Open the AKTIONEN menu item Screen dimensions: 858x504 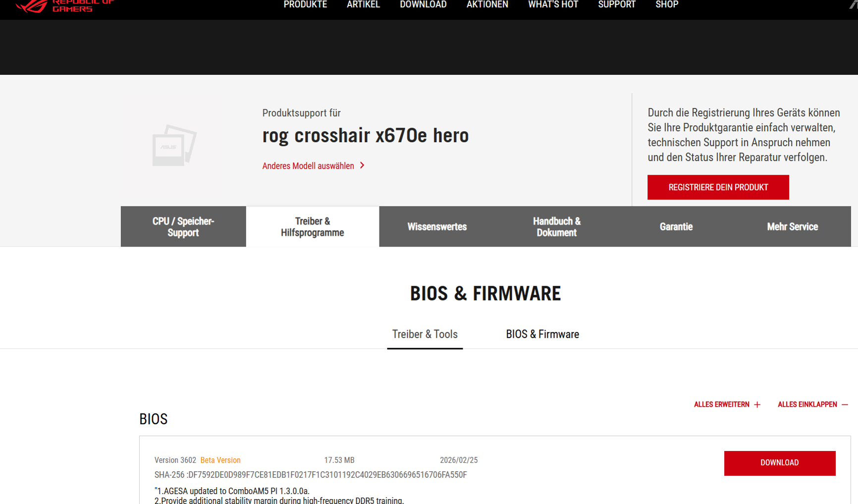487,4
